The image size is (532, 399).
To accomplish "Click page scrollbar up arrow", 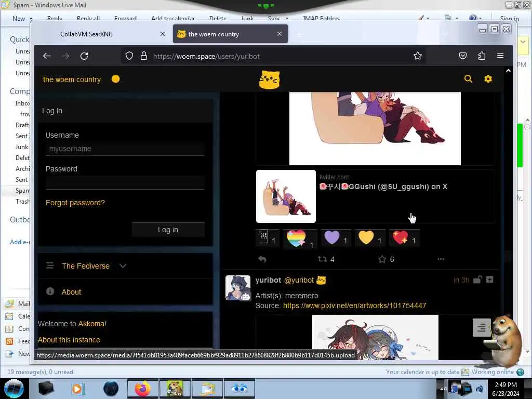I will tap(508, 71).
